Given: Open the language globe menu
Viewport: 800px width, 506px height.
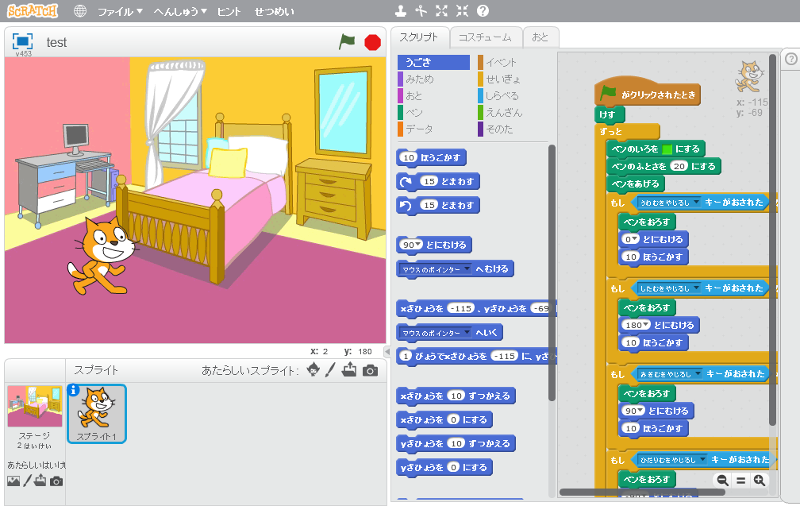Looking at the screenshot, I should point(80,12).
